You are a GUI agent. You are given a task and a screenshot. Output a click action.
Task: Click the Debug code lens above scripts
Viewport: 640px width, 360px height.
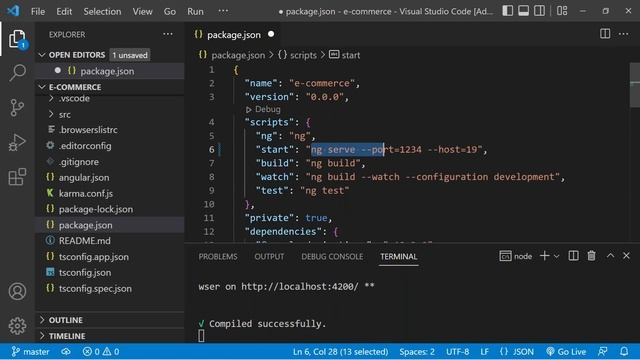tap(263, 109)
